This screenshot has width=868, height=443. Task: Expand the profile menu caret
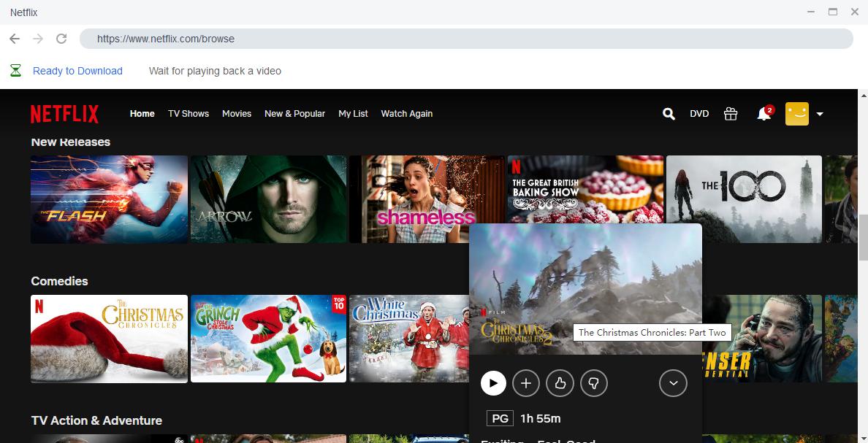point(820,114)
